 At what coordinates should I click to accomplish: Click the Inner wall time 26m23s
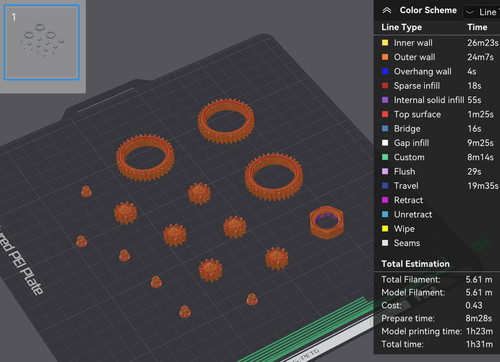tap(482, 43)
